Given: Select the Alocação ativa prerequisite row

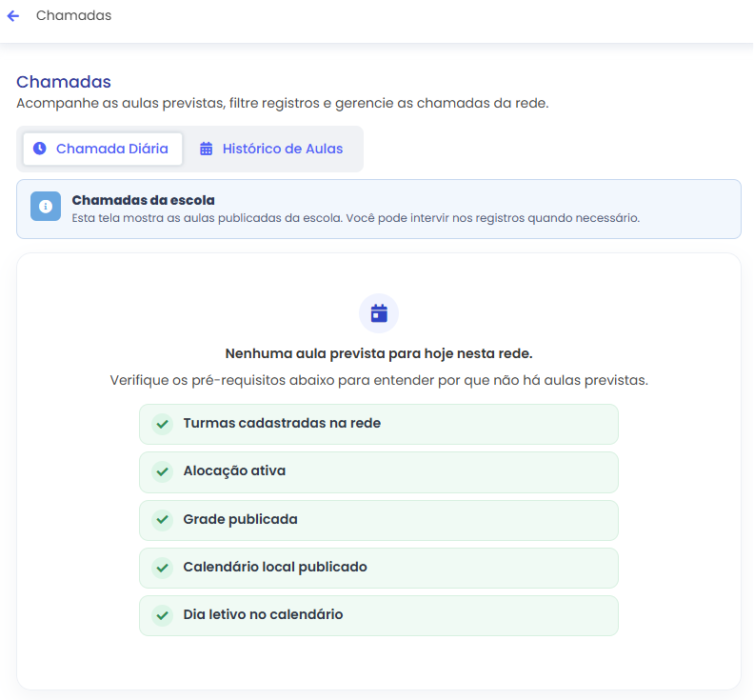Looking at the screenshot, I should [x=379, y=472].
